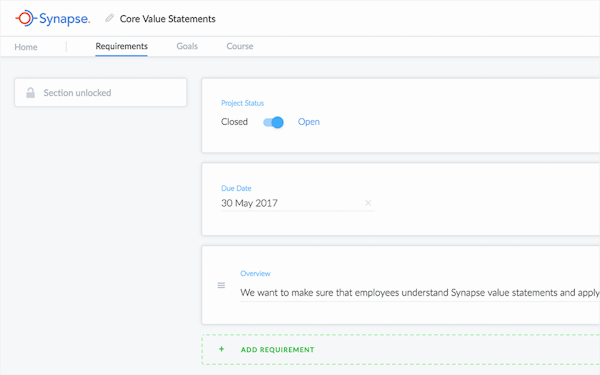Switch to the Goals tab
The width and height of the screenshot is (600, 375).
pos(187,46)
